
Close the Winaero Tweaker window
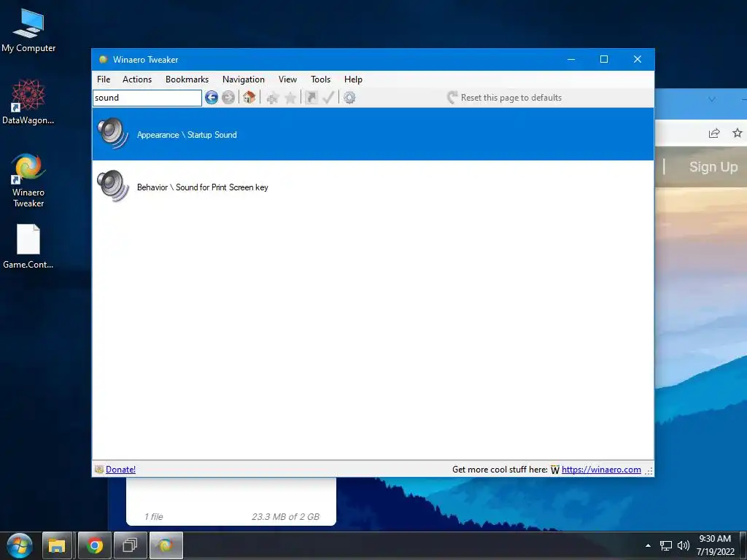tap(638, 60)
